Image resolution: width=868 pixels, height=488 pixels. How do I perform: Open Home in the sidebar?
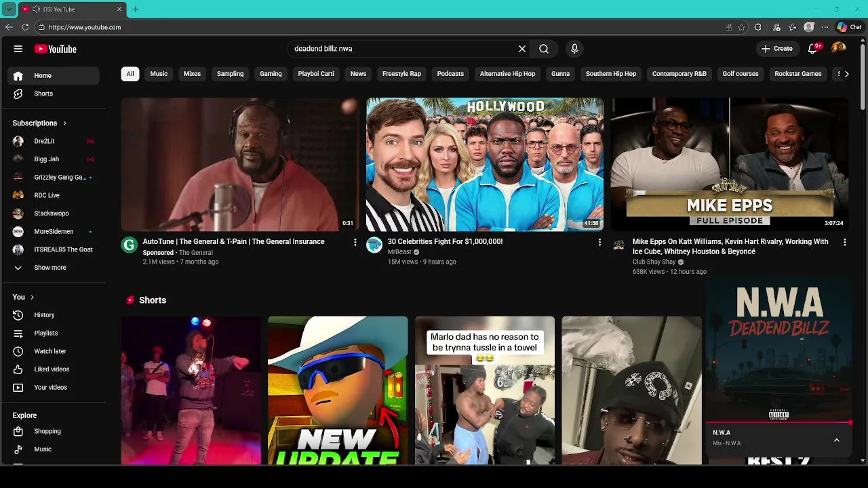pos(54,76)
